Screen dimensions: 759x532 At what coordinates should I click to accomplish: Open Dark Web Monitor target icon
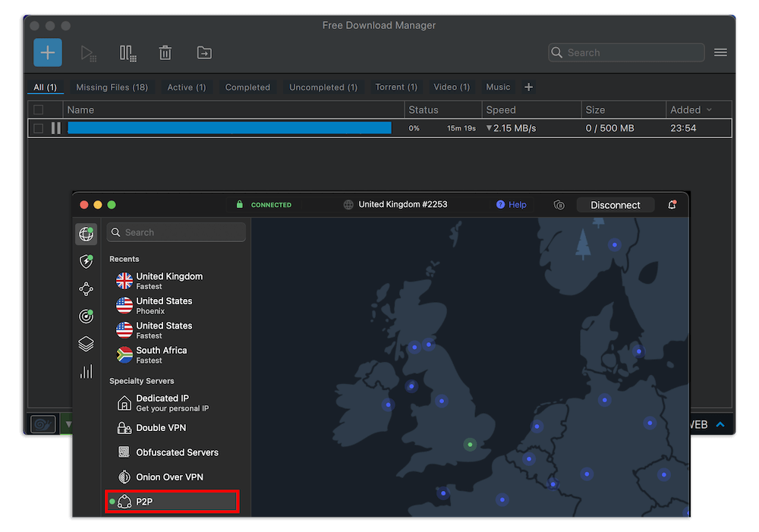[87, 316]
